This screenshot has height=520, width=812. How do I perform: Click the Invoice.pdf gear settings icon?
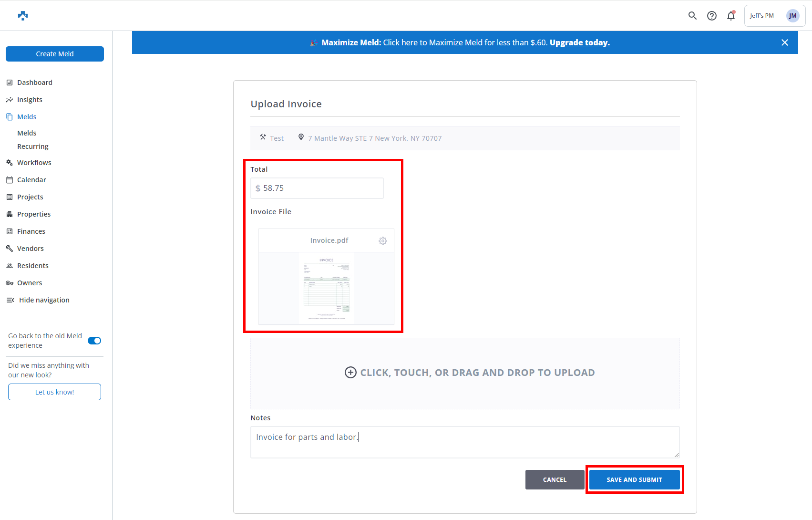[x=382, y=241]
